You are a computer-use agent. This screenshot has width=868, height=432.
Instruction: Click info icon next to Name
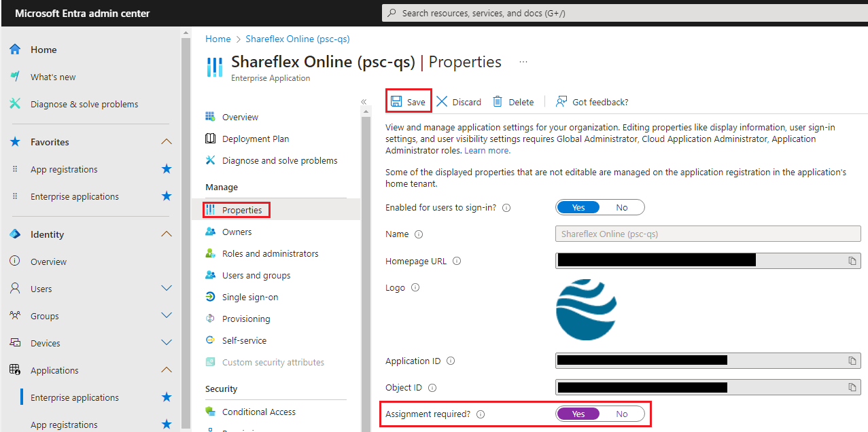tap(419, 234)
